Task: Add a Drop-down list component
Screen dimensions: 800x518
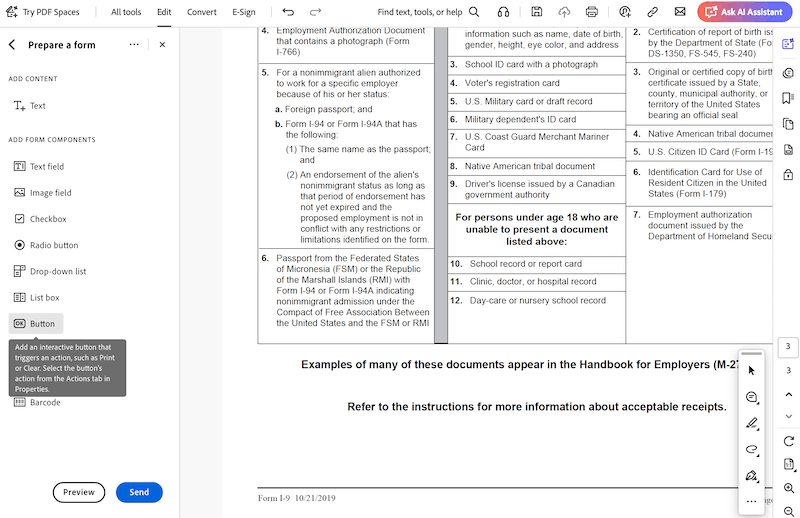Action: point(50,272)
